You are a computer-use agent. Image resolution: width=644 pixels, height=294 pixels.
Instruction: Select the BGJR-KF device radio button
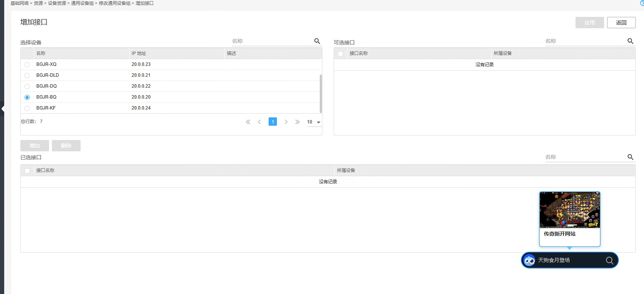pyautogui.click(x=27, y=108)
